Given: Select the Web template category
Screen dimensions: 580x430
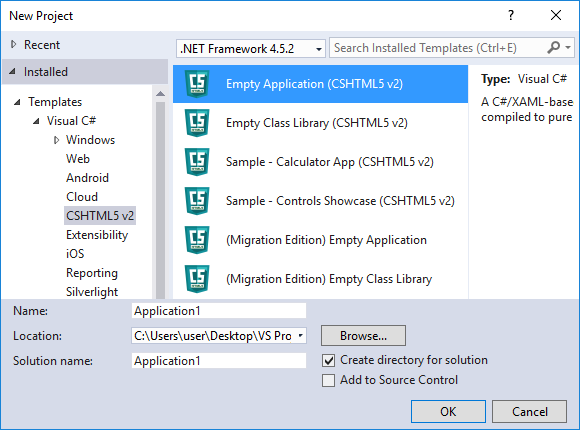Looking at the screenshot, I should pos(78,159).
